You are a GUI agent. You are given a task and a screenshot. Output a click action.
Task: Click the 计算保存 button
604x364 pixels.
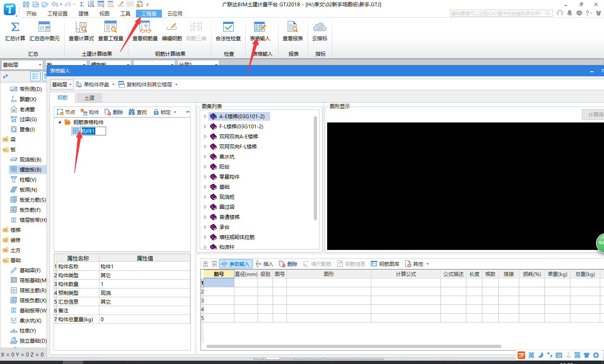[x=593, y=114]
